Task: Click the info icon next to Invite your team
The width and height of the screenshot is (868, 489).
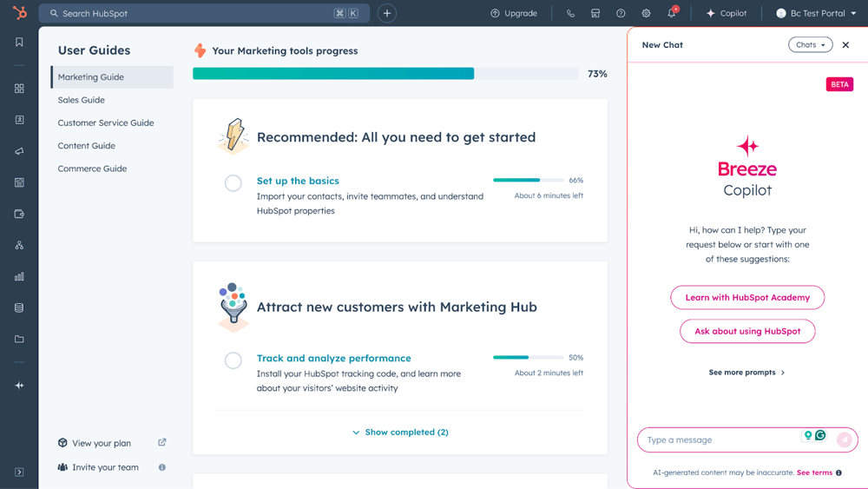Action: coord(162,467)
